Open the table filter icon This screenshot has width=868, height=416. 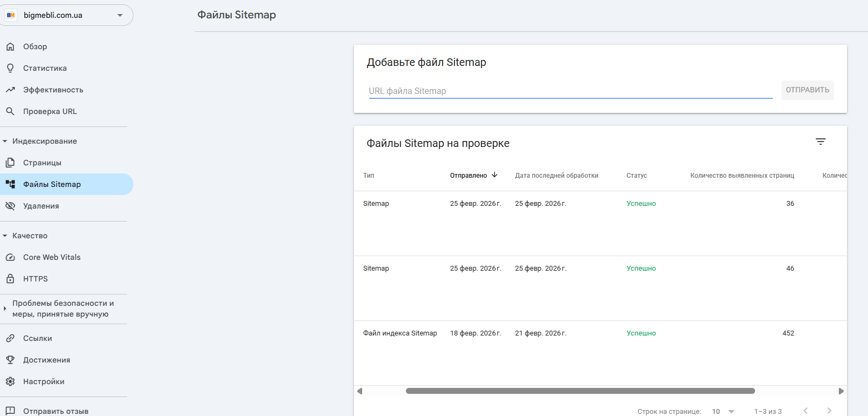tap(820, 142)
